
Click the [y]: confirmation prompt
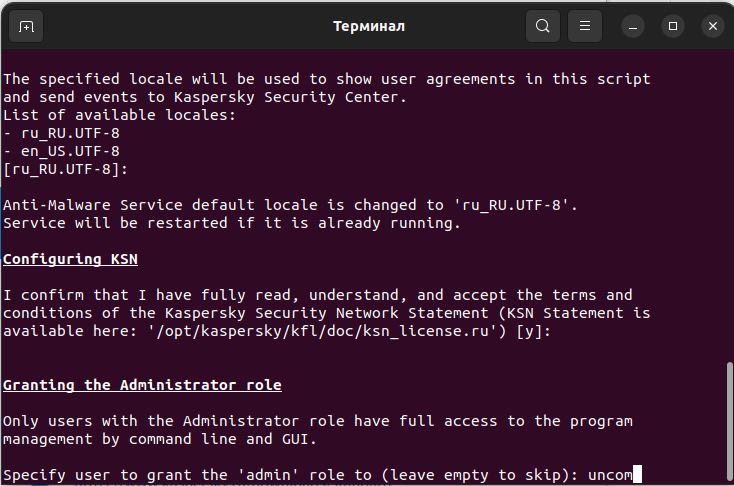pos(534,331)
